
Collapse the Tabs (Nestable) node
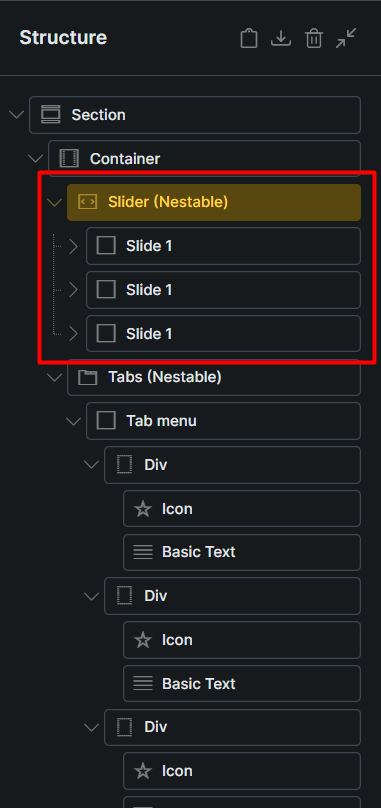[54, 378]
